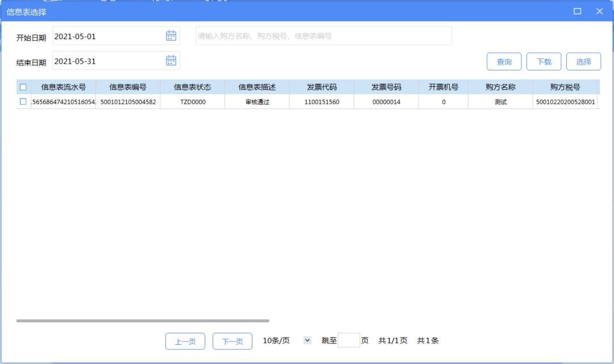614x364 pixels.
Task: Click the 信息表状态 column header
Action: click(193, 86)
